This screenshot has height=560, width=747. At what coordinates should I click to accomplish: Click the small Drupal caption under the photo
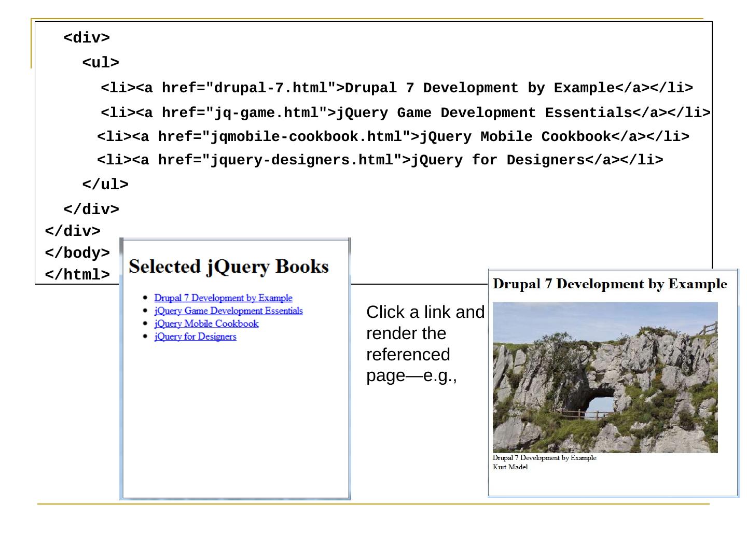(544, 458)
